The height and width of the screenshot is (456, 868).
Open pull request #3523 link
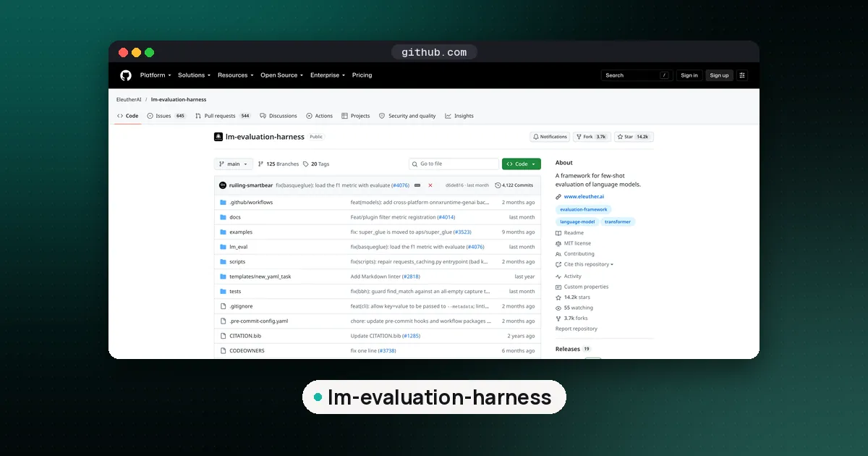[462, 232]
